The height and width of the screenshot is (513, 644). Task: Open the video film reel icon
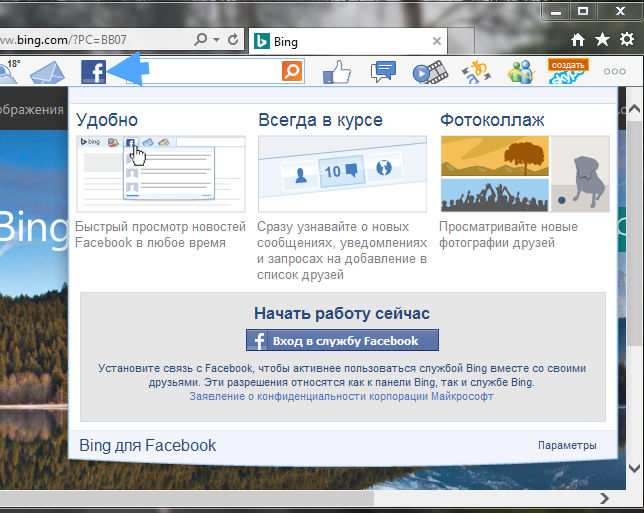coord(430,72)
